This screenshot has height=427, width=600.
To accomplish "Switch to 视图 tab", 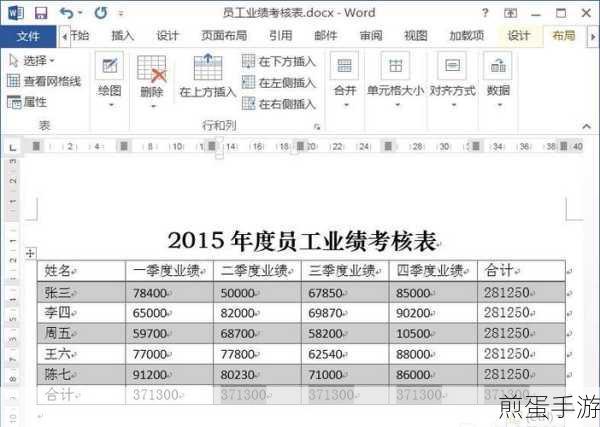I will 416,36.
